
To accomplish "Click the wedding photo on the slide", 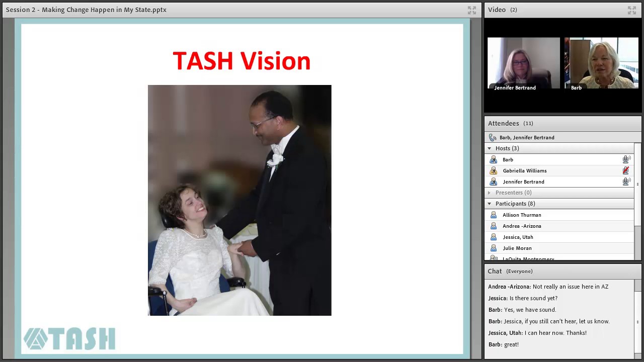I will 239,200.
